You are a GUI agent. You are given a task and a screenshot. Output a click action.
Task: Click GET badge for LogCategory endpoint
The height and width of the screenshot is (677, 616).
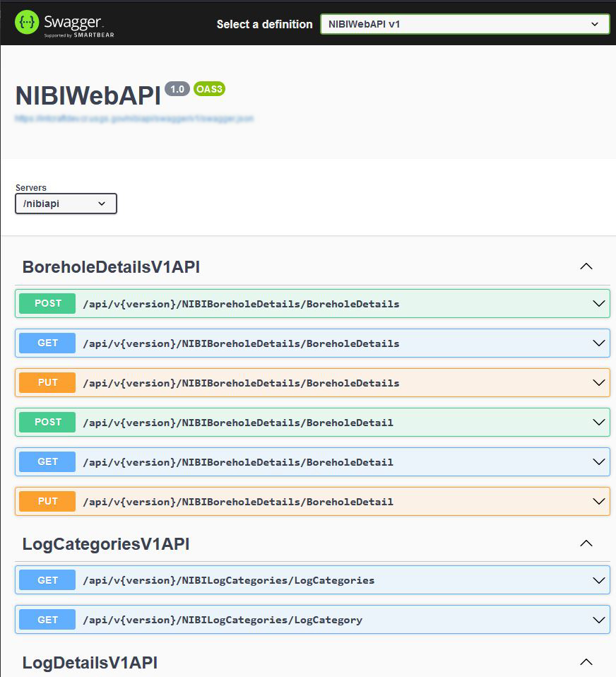[47, 620]
